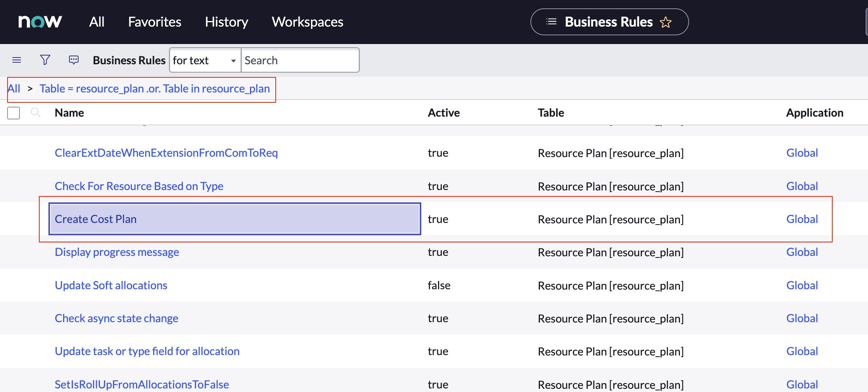
Task: Click 'true' Active value in Create Cost Plan row
Action: [x=438, y=219]
